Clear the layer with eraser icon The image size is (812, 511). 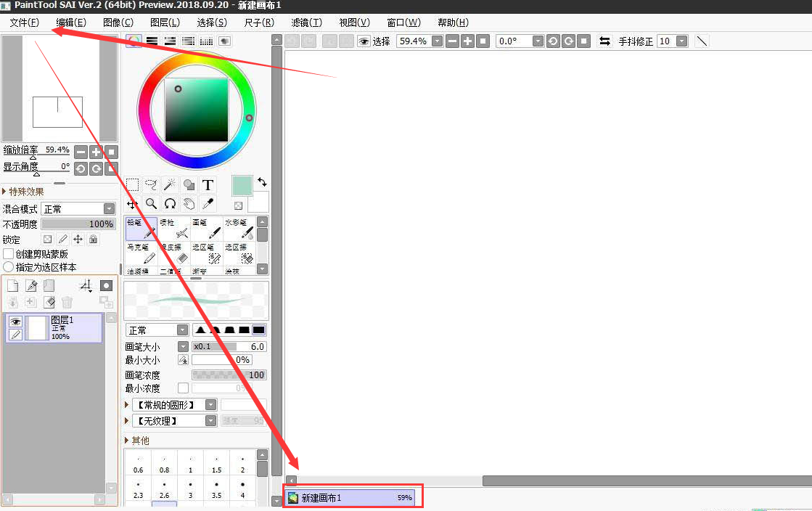(49, 302)
